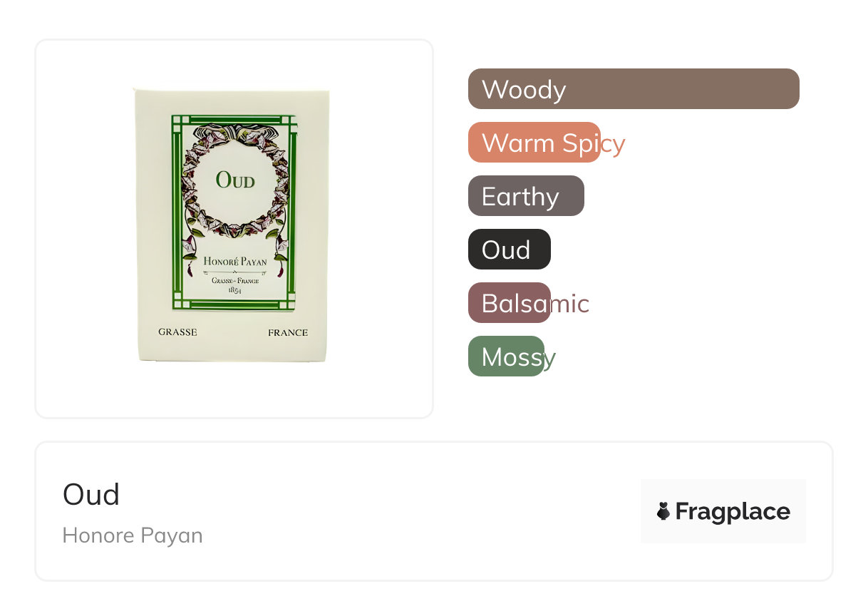Select the black Oud accord bar
The height and width of the screenshot is (616, 868).
tap(509, 250)
